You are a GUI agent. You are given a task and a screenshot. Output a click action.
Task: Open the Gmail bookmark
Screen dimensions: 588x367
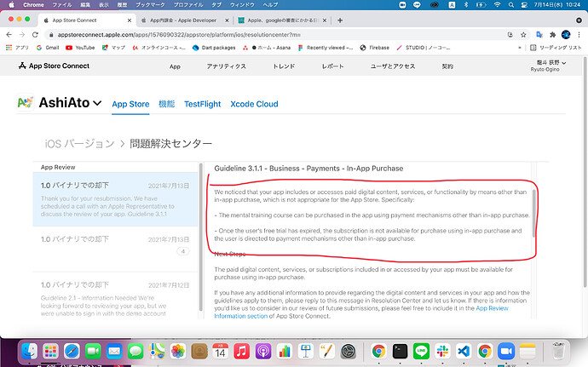coord(48,48)
